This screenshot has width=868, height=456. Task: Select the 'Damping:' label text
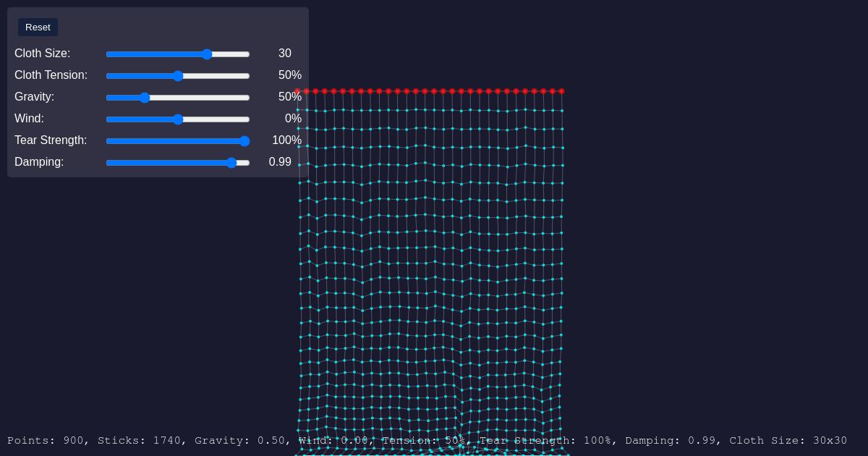39,162
